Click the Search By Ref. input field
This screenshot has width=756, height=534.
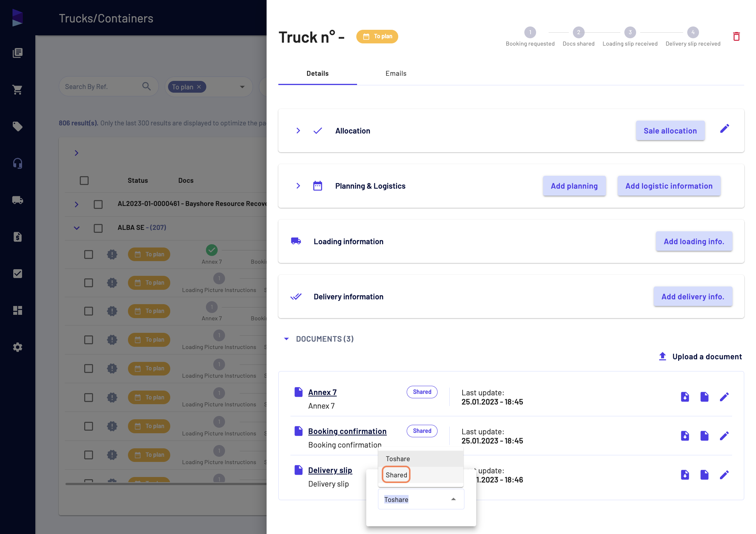108,86
